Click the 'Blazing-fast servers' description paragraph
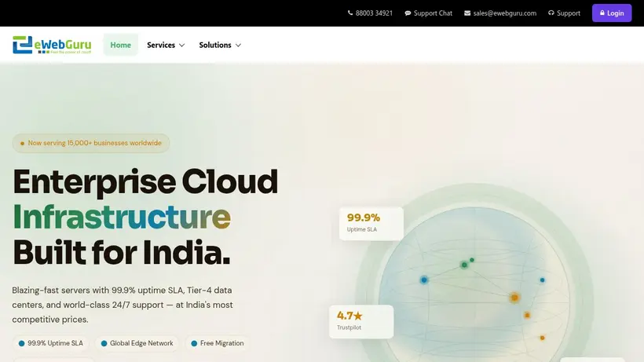644x362 pixels. (x=123, y=305)
